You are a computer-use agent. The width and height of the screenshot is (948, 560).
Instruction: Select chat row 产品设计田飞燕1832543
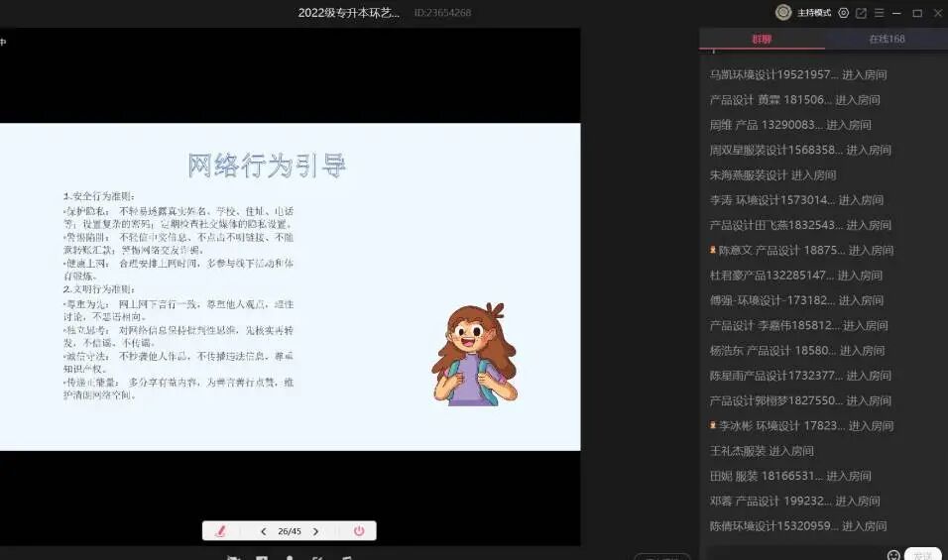[800, 225]
